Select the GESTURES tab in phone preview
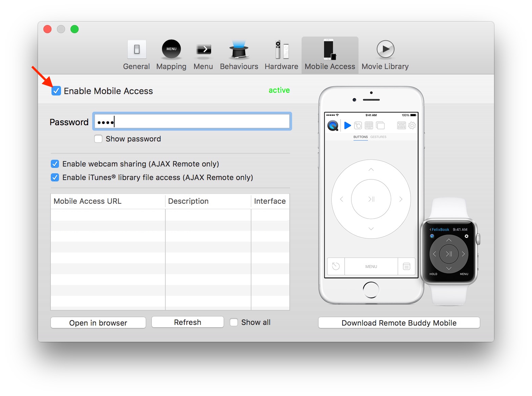 coord(378,137)
